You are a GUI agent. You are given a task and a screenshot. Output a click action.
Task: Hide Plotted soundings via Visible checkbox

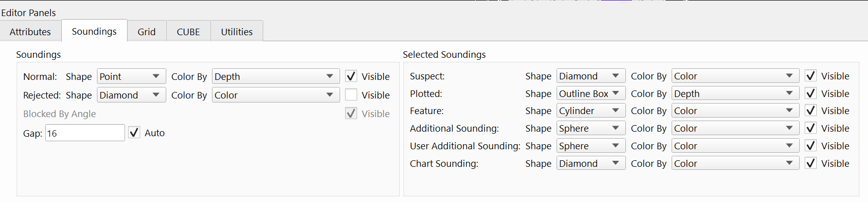click(x=811, y=93)
